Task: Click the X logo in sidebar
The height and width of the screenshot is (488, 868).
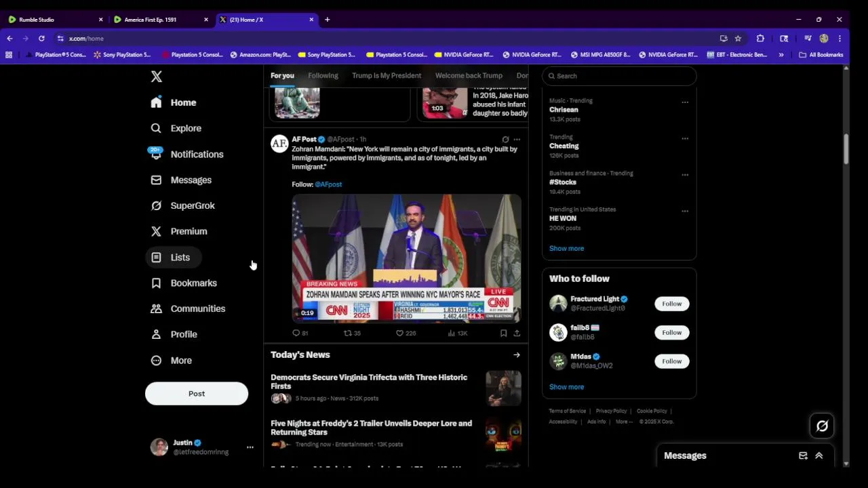Action: (156, 77)
